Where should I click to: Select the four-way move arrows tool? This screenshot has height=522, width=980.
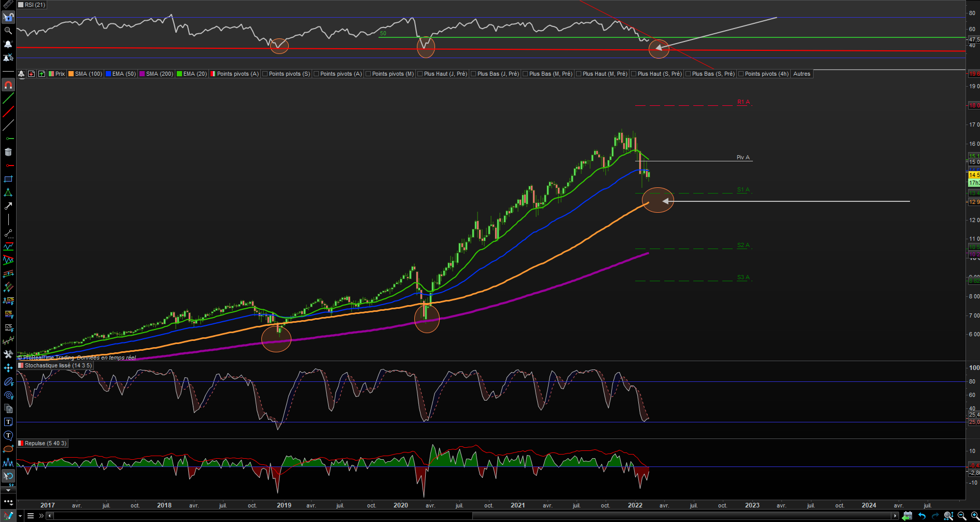pyautogui.click(x=8, y=368)
